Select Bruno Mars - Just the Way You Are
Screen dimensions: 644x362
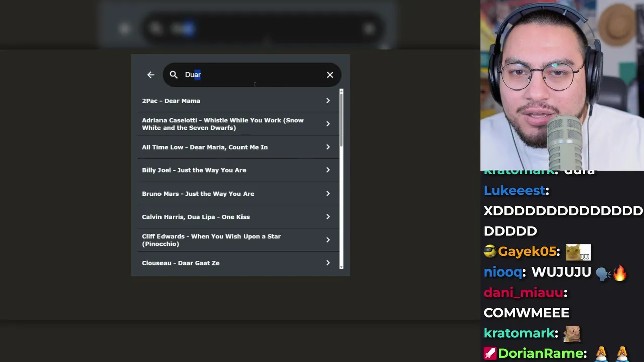pyautogui.click(x=238, y=194)
